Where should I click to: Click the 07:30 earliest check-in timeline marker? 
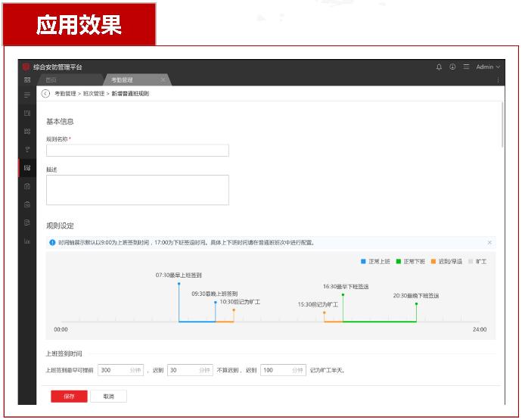pyautogui.click(x=179, y=284)
